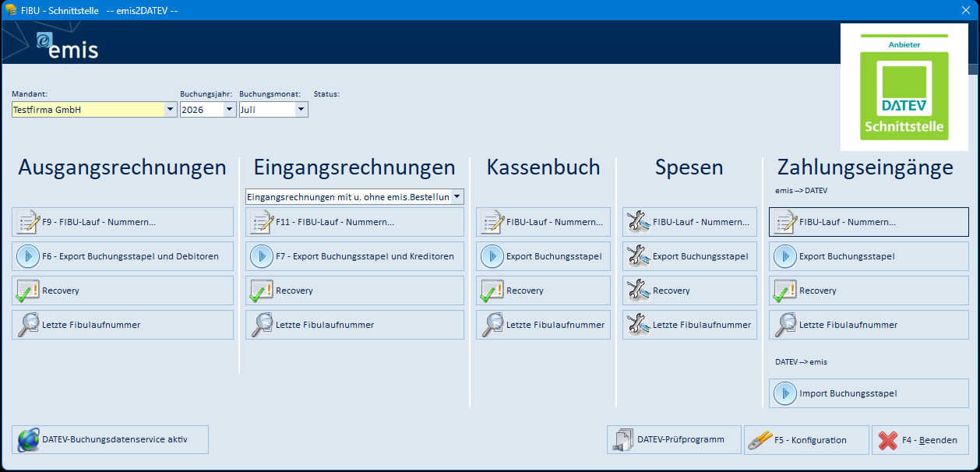
Task: Open the Buchungsmonat dropdown showing Juli
Action: 301,110
